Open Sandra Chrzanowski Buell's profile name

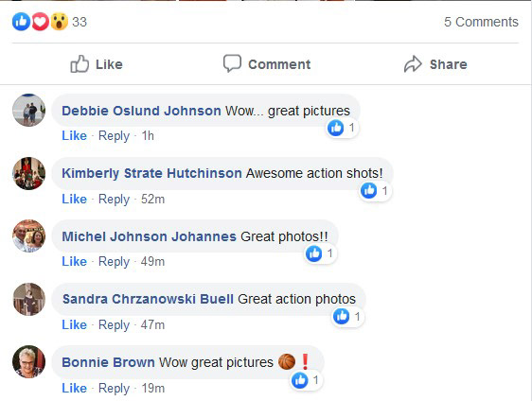tap(148, 299)
